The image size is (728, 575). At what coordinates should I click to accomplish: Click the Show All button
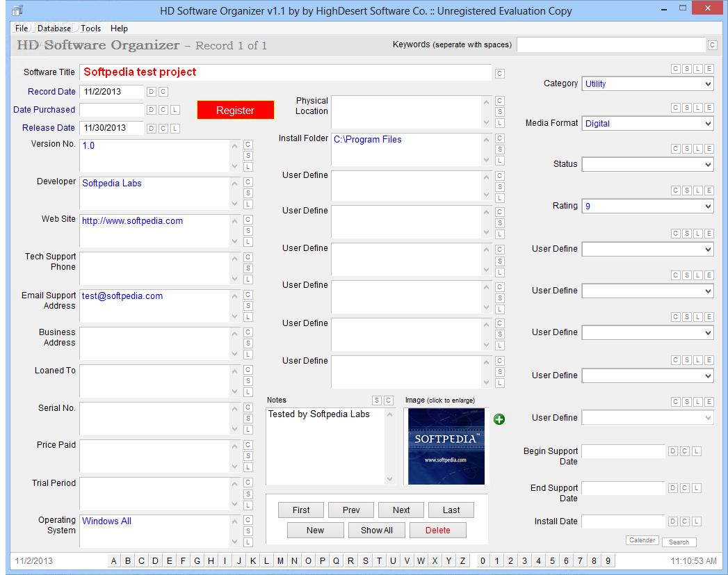(x=377, y=531)
